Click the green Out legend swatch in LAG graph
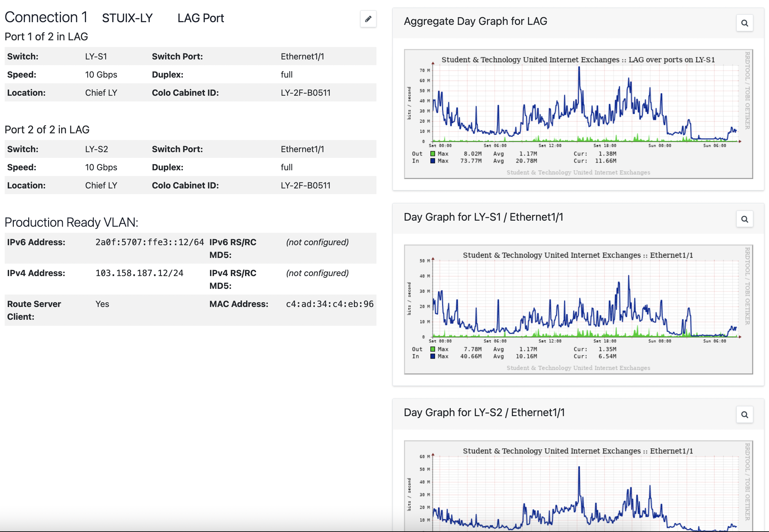The height and width of the screenshot is (532, 769). pos(433,153)
